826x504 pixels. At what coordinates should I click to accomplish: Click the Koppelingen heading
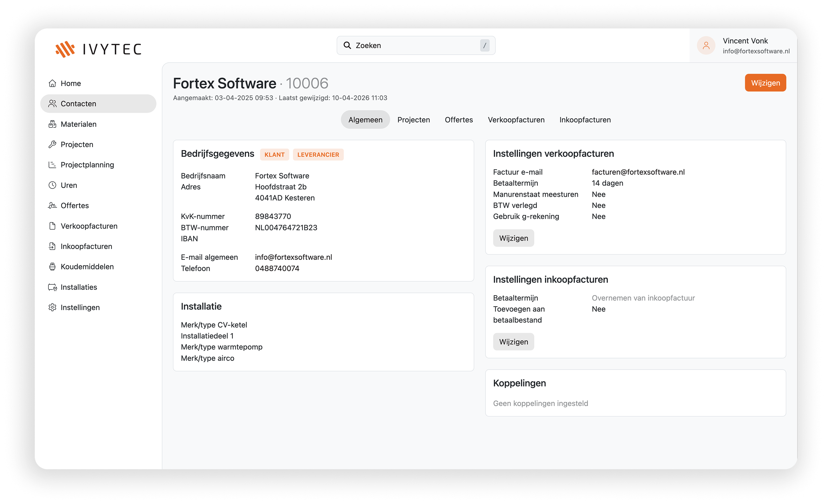pos(520,383)
